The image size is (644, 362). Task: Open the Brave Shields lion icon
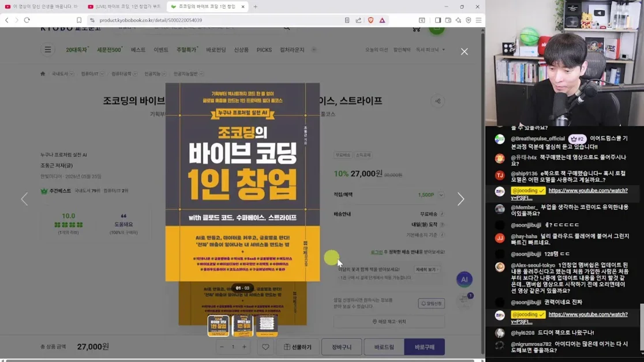click(371, 20)
